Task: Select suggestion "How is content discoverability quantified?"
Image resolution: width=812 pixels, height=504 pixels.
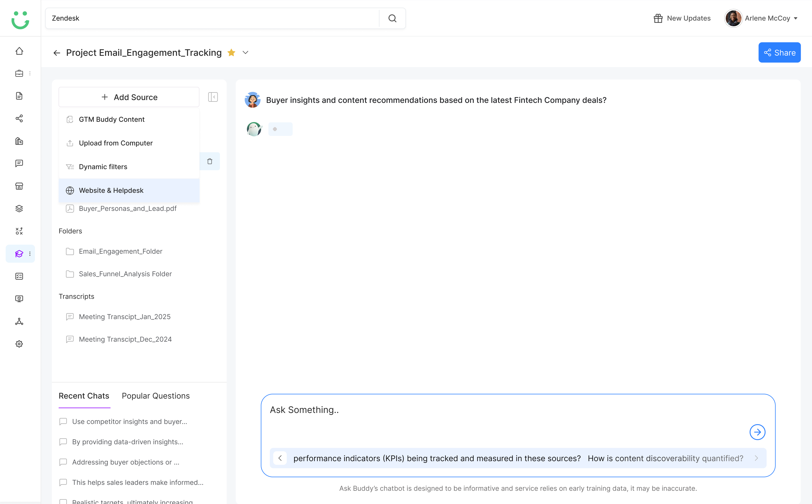Action: (x=665, y=458)
